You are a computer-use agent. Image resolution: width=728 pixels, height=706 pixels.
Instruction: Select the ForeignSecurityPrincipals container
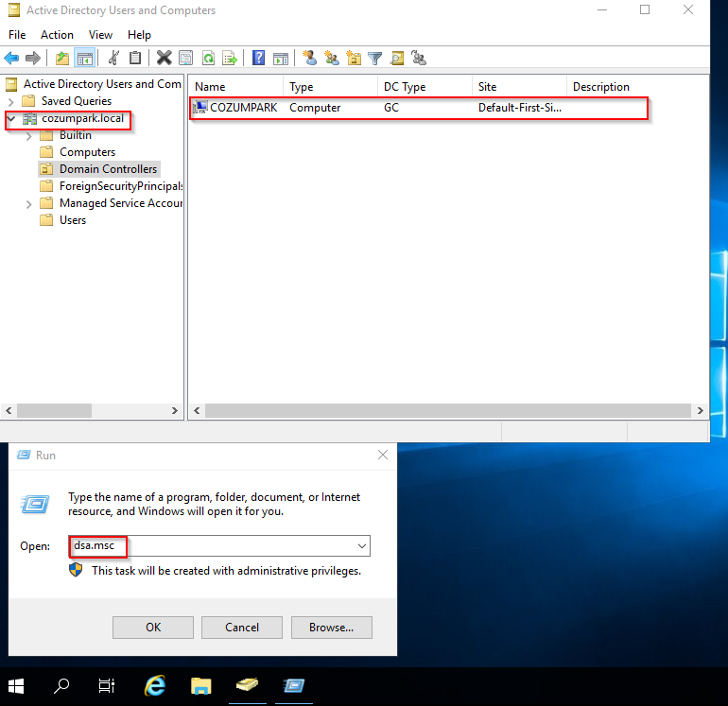(121, 186)
